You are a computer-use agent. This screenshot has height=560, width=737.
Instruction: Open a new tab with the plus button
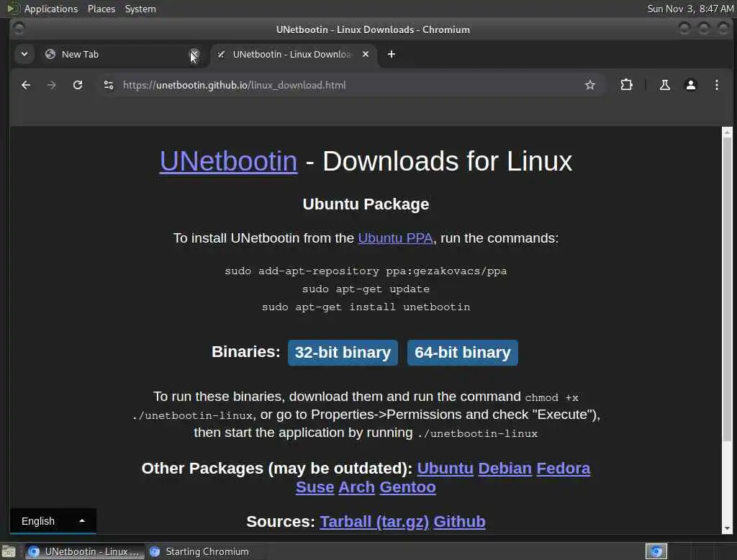pyautogui.click(x=391, y=54)
